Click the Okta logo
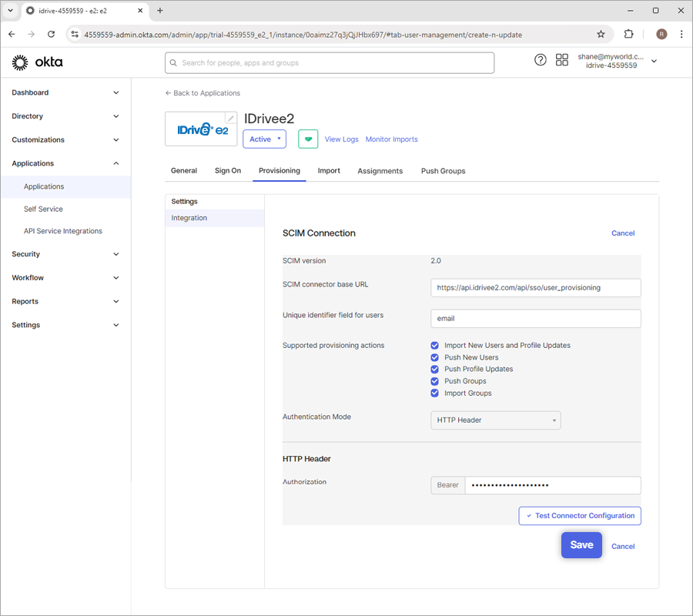The height and width of the screenshot is (616, 693). click(38, 62)
